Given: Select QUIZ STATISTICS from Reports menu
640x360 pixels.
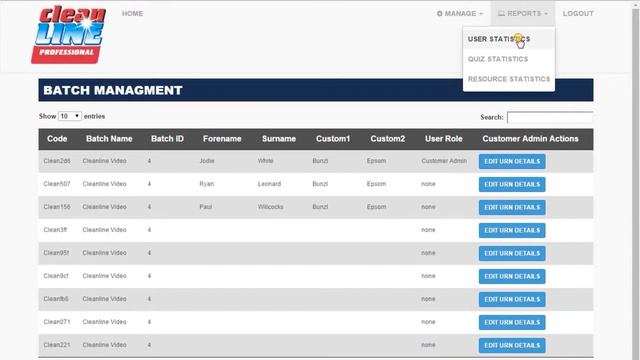Looking at the screenshot, I should tap(498, 59).
